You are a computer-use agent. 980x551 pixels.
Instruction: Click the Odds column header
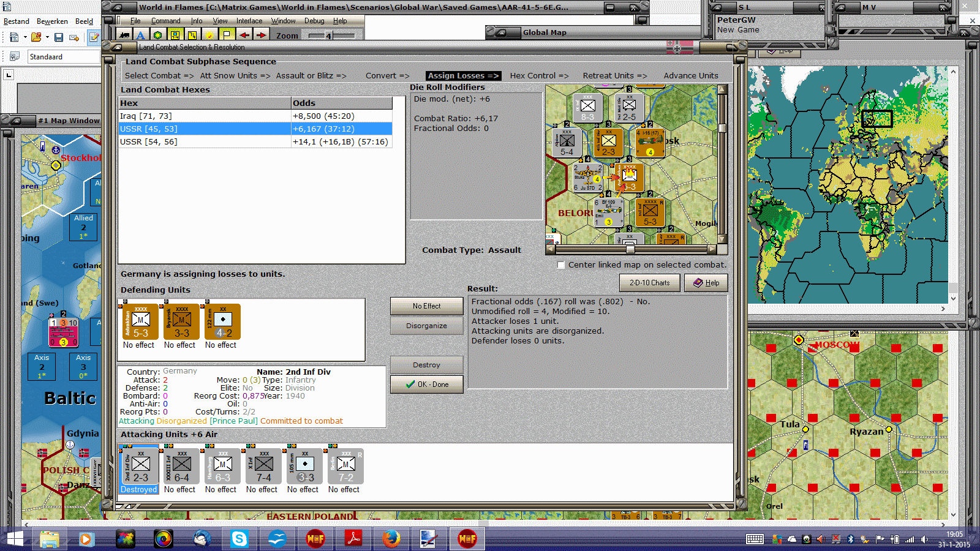[x=341, y=103]
